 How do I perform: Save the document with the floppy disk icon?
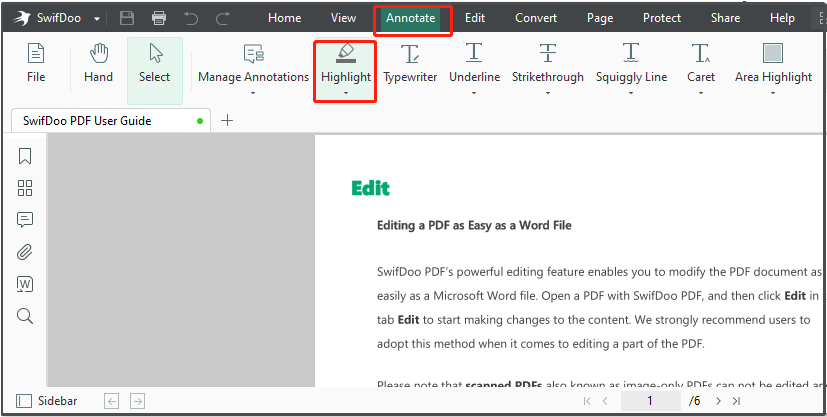[x=127, y=19]
